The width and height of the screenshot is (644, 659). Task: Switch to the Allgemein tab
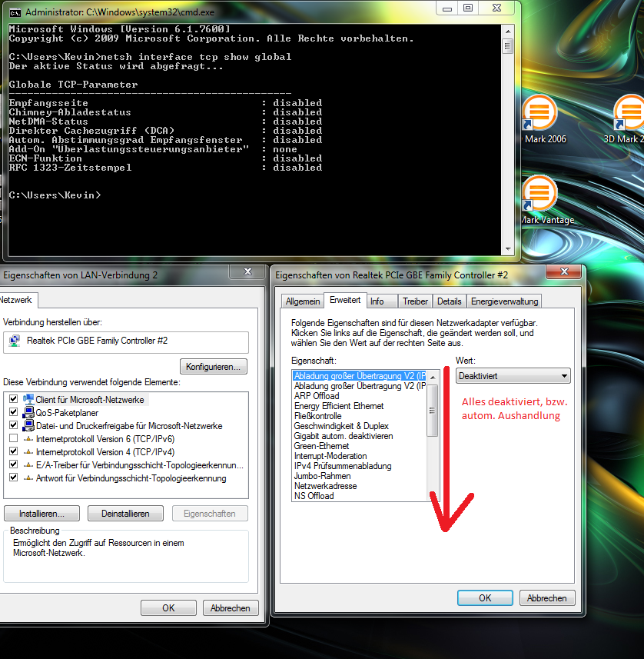coord(303,301)
